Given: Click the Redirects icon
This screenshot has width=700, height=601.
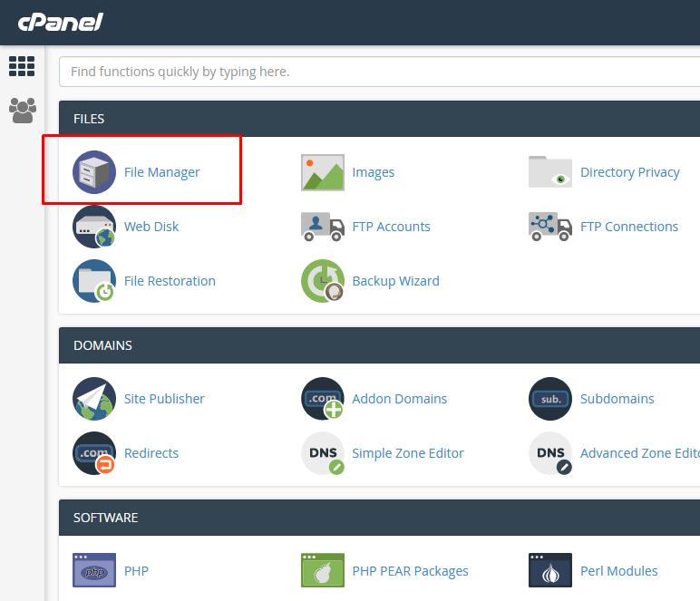Looking at the screenshot, I should point(94,453).
